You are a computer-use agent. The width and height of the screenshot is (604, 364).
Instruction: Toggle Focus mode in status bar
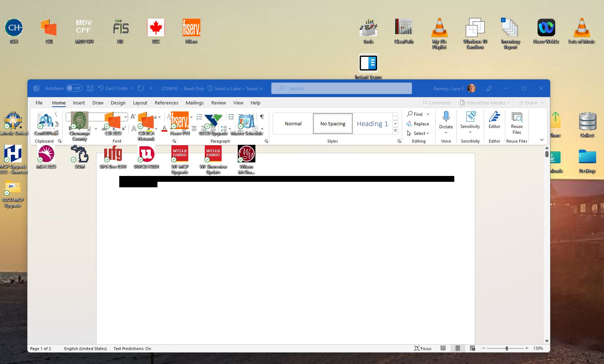click(x=423, y=349)
